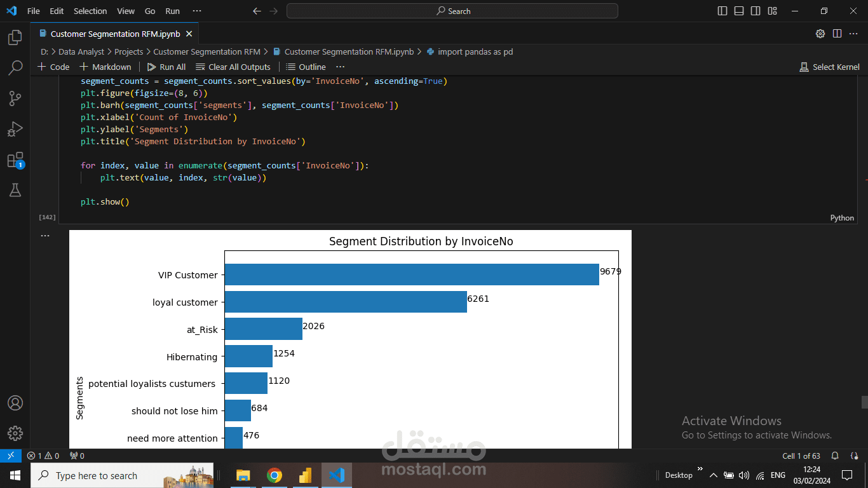
Task: Open the Extensions view
Action: [x=15, y=159]
